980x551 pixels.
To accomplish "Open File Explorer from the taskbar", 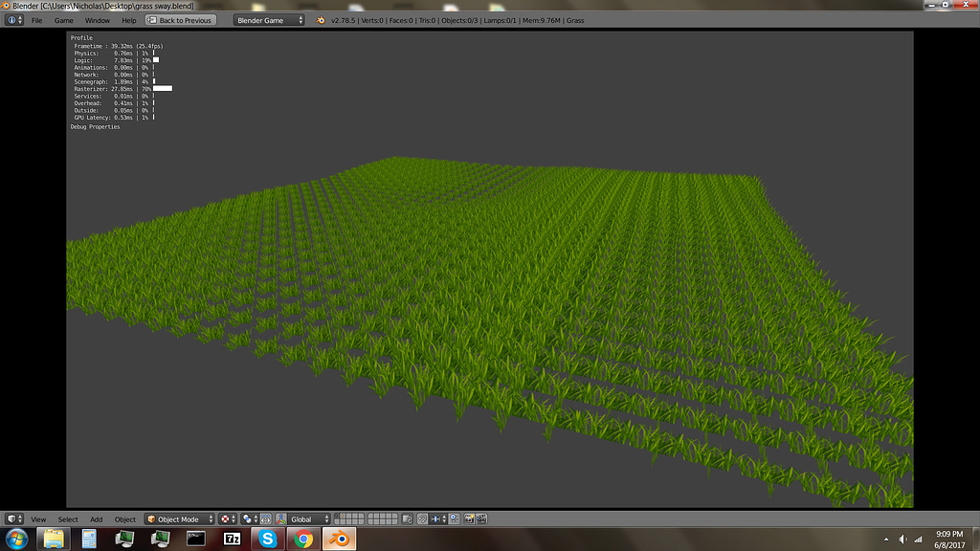I will click(x=54, y=539).
